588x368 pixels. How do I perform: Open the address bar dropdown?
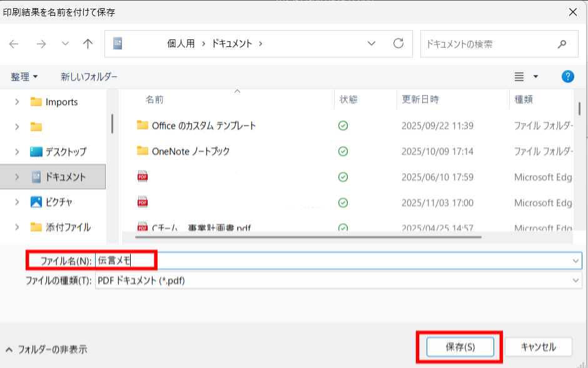372,44
